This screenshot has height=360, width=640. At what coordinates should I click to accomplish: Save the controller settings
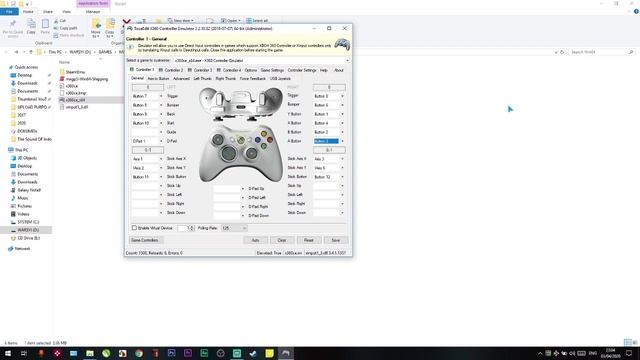click(336, 240)
